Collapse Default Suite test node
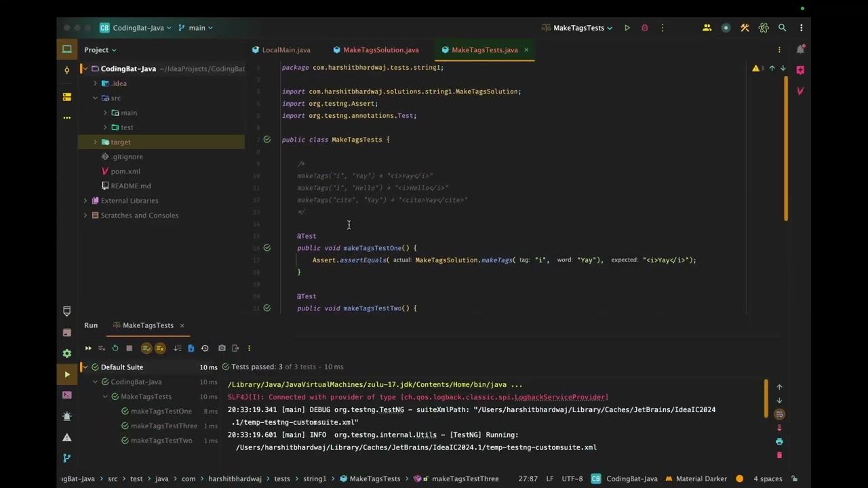 85,367
